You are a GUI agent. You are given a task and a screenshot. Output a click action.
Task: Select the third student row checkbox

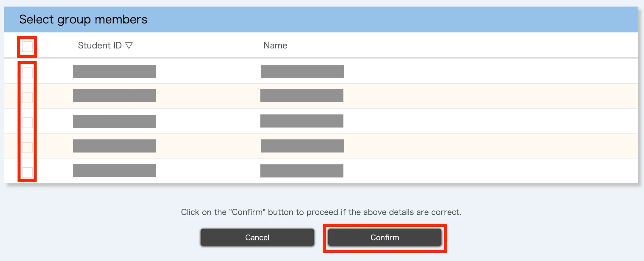point(27,122)
